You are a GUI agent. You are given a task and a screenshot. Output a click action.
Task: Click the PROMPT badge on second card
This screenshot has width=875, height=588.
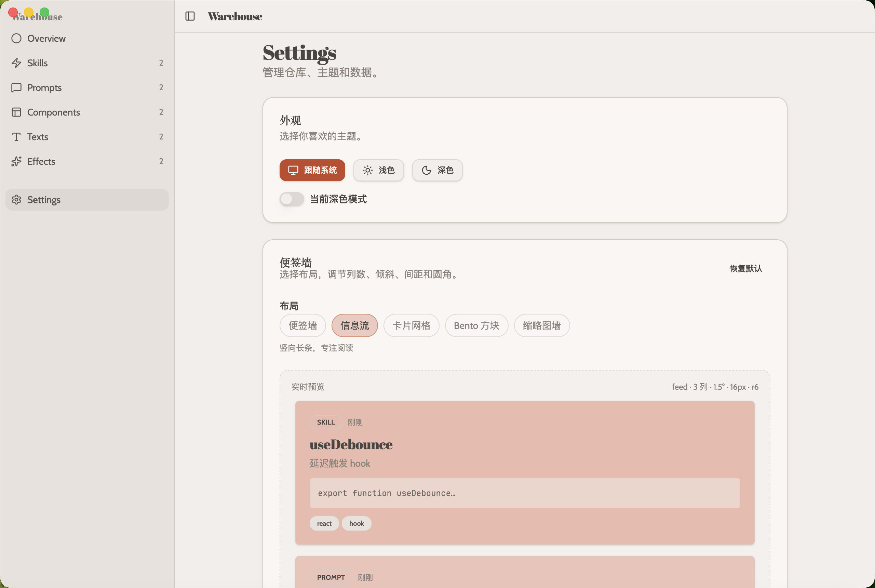pos(331,577)
